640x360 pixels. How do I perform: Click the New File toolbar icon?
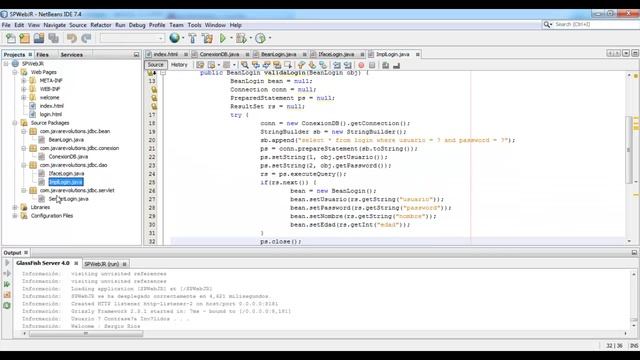click(11, 38)
